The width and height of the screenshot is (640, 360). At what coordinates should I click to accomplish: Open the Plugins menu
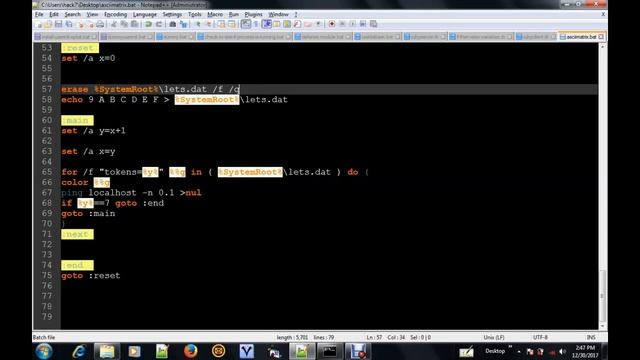(253, 14)
